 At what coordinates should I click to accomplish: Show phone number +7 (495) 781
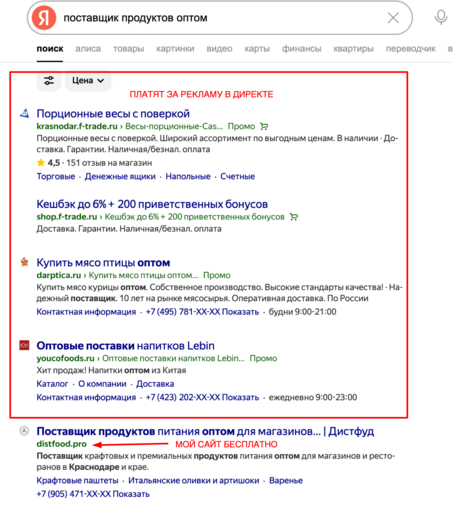[x=202, y=312]
